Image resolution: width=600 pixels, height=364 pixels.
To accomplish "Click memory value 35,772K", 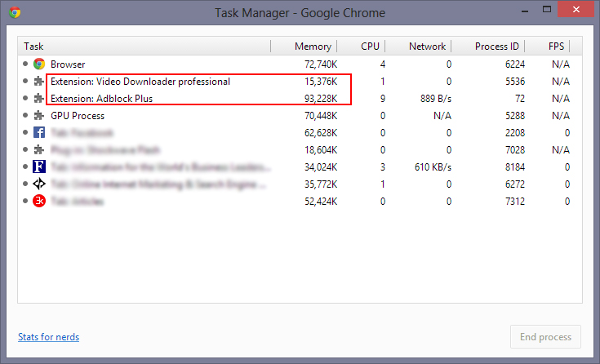I will pos(321,184).
